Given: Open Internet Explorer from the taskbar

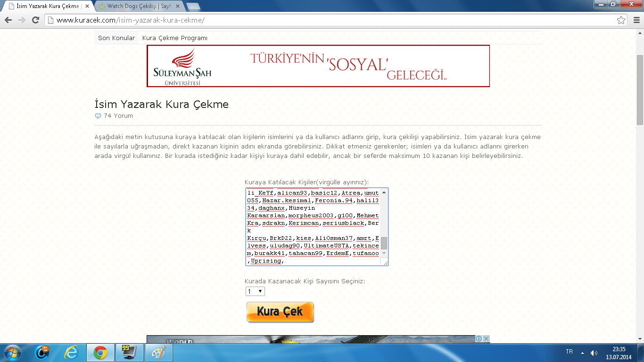Looking at the screenshot, I should [71, 352].
